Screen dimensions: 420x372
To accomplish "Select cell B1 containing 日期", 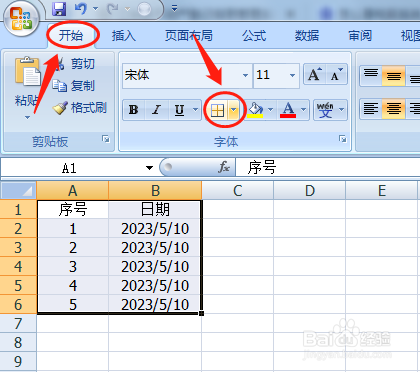I will pyautogui.click(x=155, y=210).
